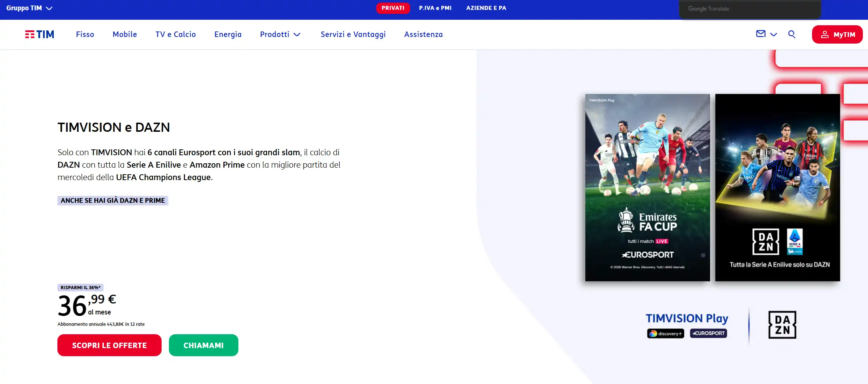Click Serie A logo on the right poster

[x=795, y=242]
